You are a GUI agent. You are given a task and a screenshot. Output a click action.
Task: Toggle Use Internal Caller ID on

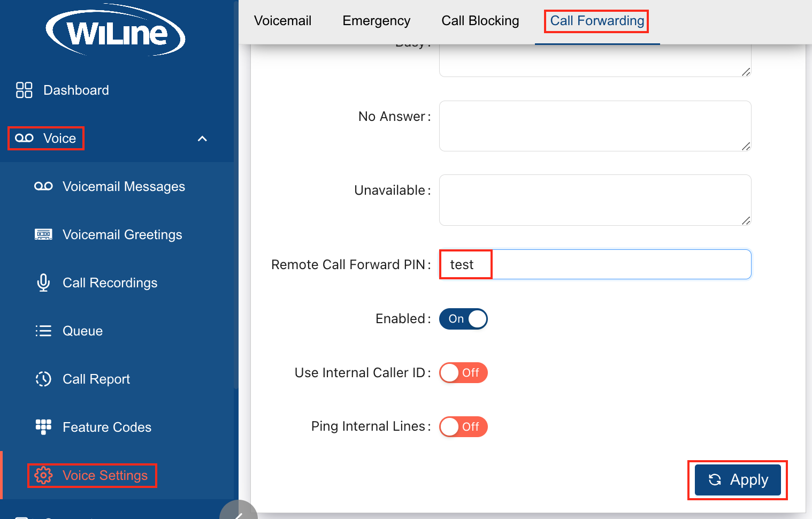(x=463, y=373)
